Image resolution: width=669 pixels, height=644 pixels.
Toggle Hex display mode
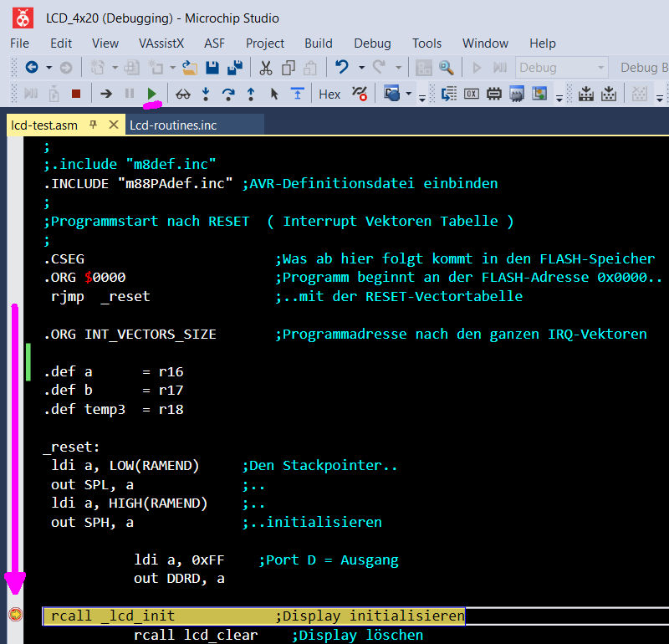click(x=329, y=95)
